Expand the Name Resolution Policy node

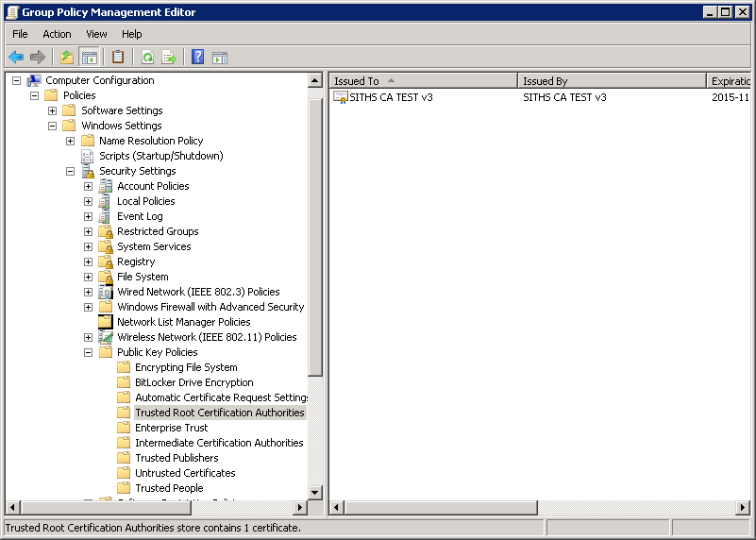71,142
